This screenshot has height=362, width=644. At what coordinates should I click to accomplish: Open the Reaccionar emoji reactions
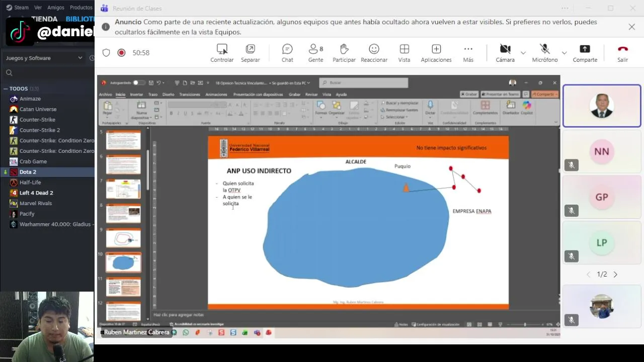point(374,53)
